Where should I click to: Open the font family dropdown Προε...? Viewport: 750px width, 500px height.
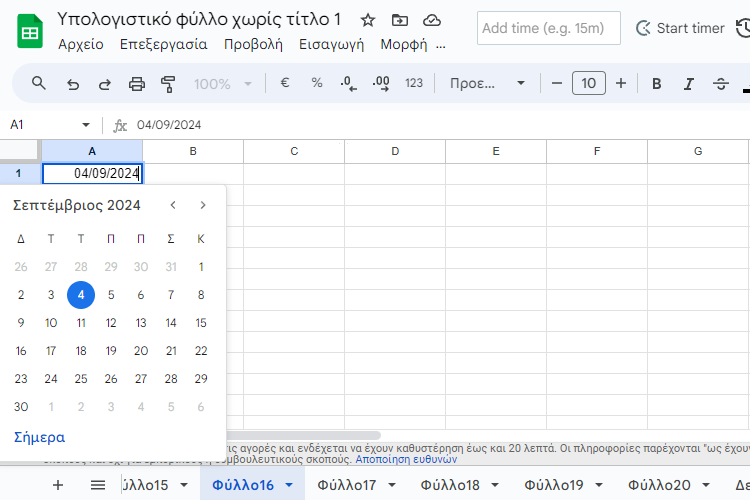pos(487,83)
